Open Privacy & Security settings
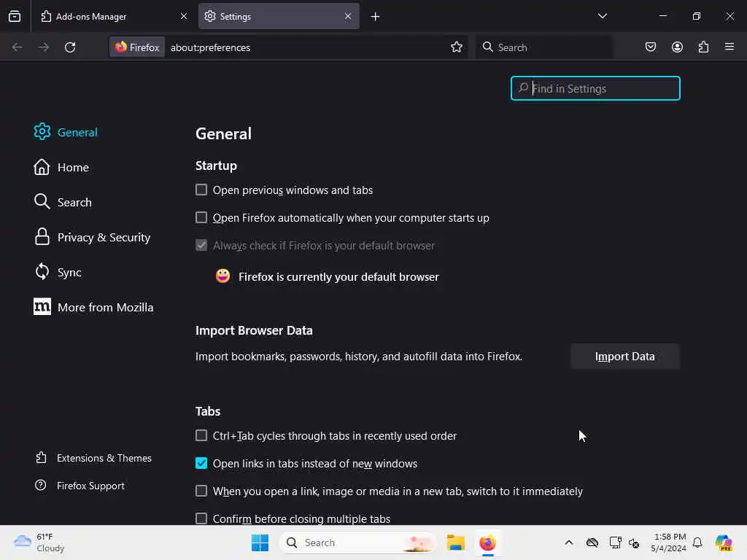Screen dimensions: 747x560 92,237
